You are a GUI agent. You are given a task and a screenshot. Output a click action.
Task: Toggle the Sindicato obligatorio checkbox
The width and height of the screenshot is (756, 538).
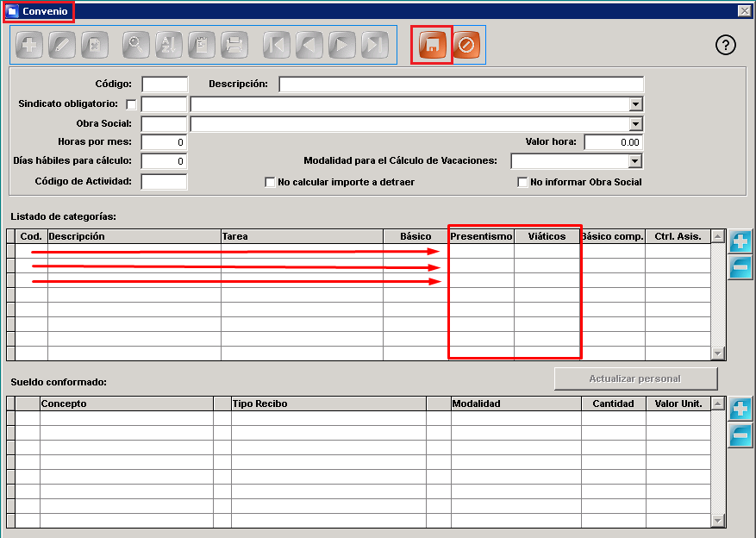click(x=131, y=104)
